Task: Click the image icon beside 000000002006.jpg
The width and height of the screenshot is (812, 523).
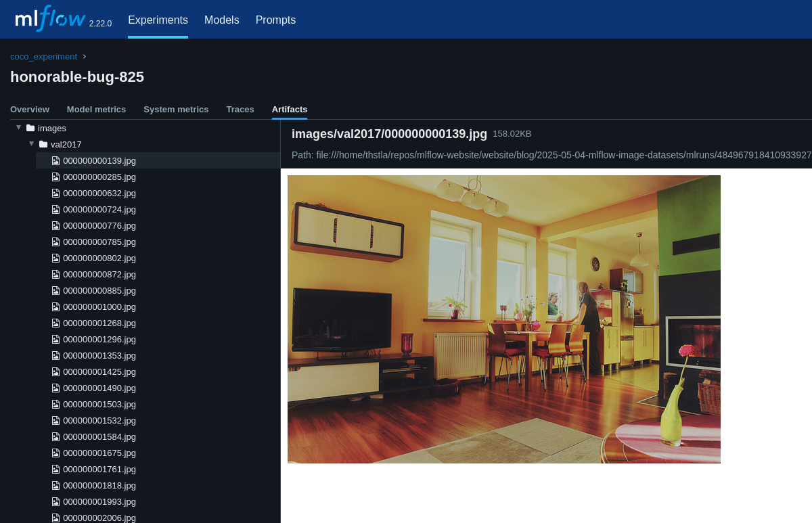Action: pos(55,518)
